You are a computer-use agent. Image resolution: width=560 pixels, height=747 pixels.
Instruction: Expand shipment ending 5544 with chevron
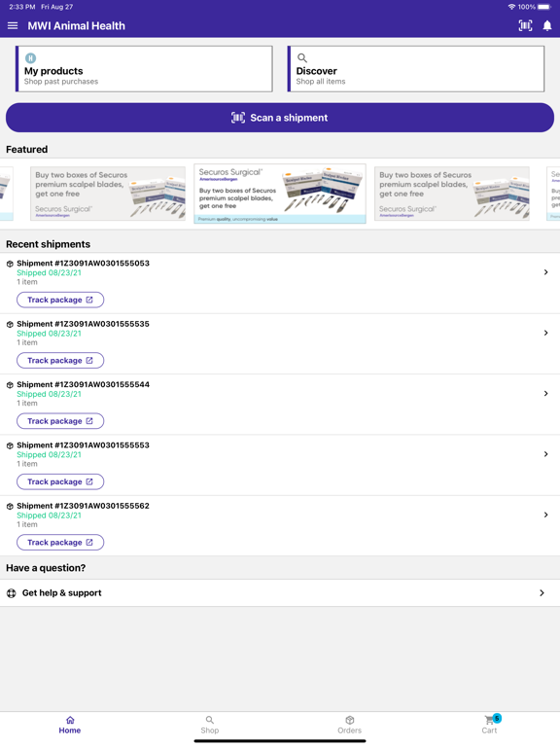545,394
